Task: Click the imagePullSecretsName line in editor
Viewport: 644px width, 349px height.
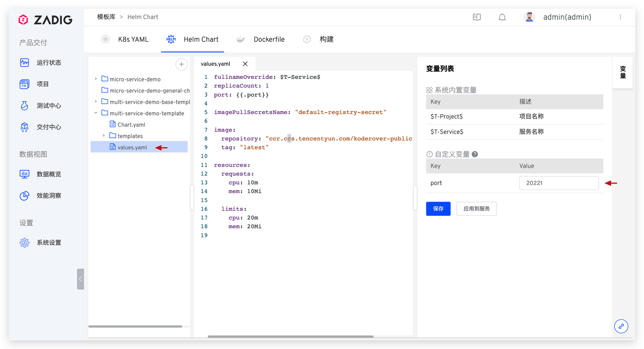Action: point(300,112)
